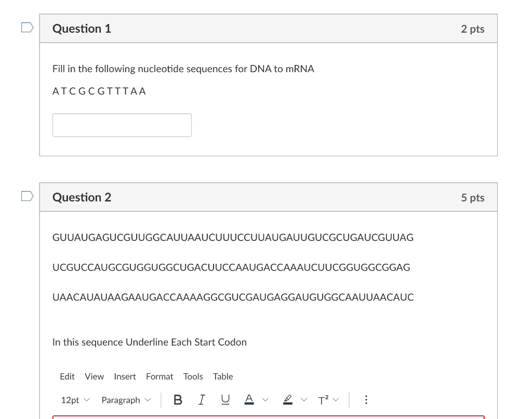The width and height of the screenshot is (532, 419).
Task: Open the Insert menu
Action: point(125,376)
